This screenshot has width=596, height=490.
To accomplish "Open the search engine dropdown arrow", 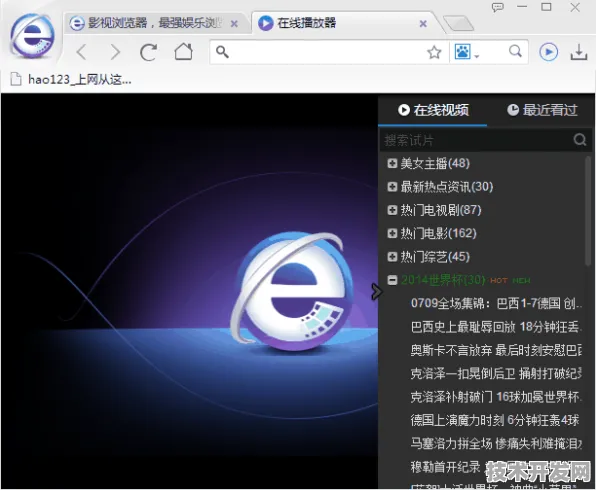I will click(477, 56).
